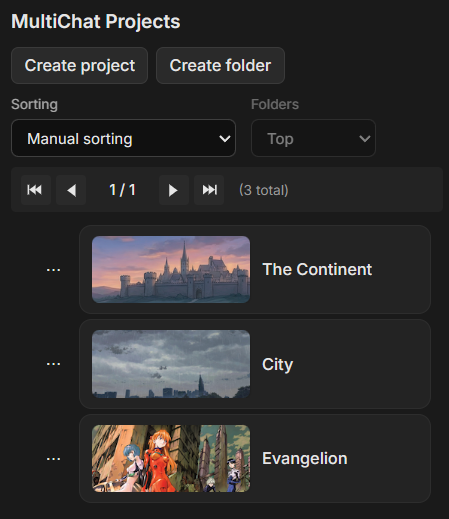The image size is (449, 519).
Task: Click the 1 / 1 page indicator
Action: (x=122, y=190)
